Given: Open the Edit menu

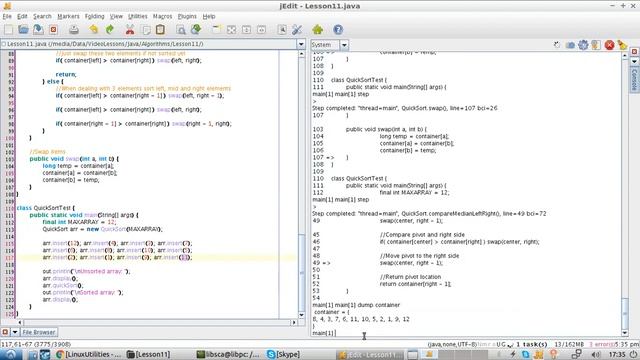Looking at the screenshot, I should [22, 16].
